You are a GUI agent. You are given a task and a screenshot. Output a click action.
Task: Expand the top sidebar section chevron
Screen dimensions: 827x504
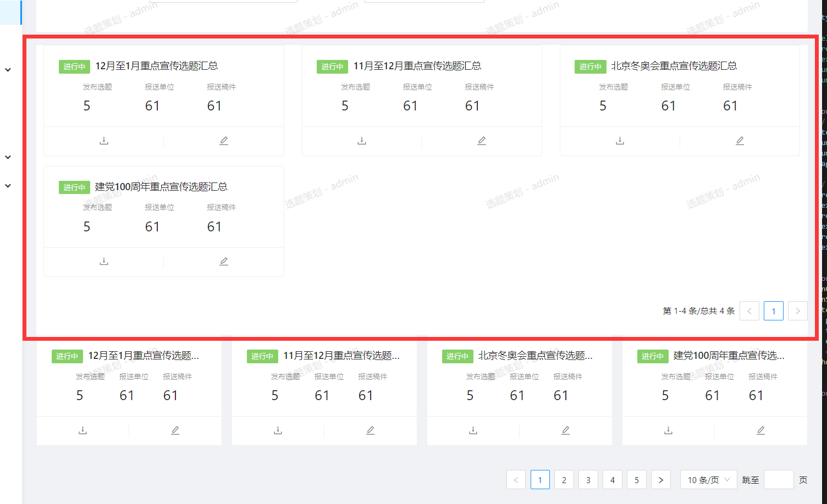8,70
